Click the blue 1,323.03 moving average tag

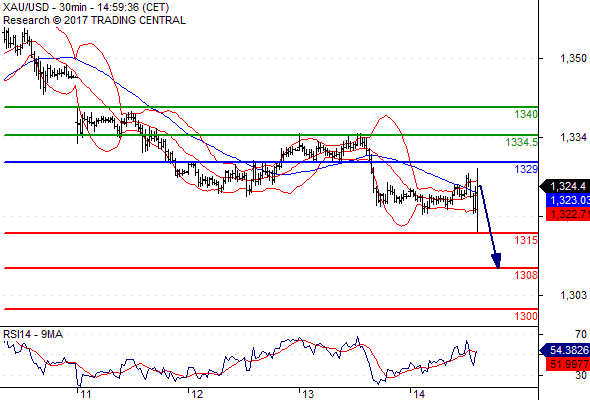pos(568,200)
